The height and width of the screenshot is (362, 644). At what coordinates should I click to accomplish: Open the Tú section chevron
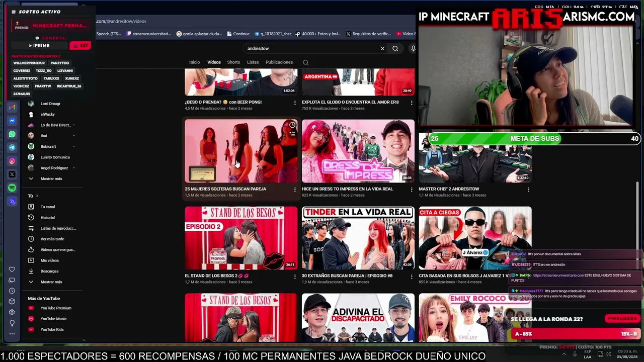[37, 196]
